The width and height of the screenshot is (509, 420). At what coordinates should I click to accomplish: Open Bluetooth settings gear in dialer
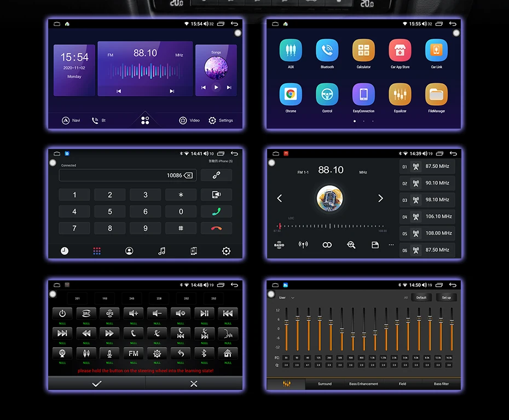pyautogui.click(x=226, y=251)
